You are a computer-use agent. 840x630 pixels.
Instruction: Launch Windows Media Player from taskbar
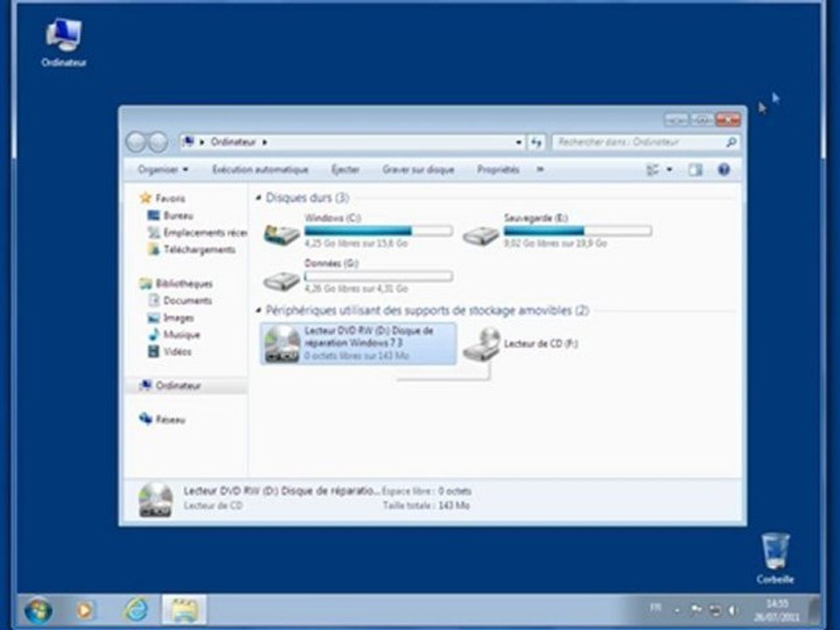(85, 611)
